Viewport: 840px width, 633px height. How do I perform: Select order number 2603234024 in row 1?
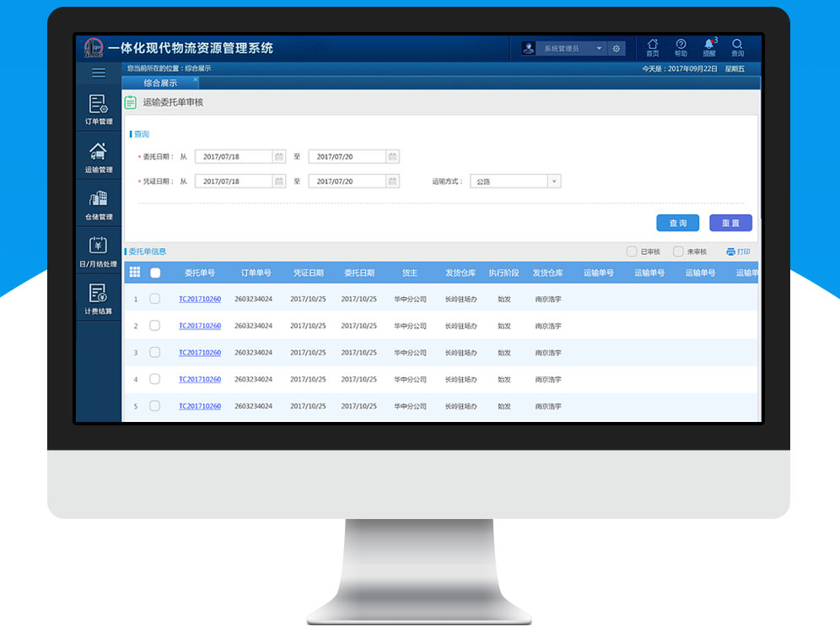point(253,299)
